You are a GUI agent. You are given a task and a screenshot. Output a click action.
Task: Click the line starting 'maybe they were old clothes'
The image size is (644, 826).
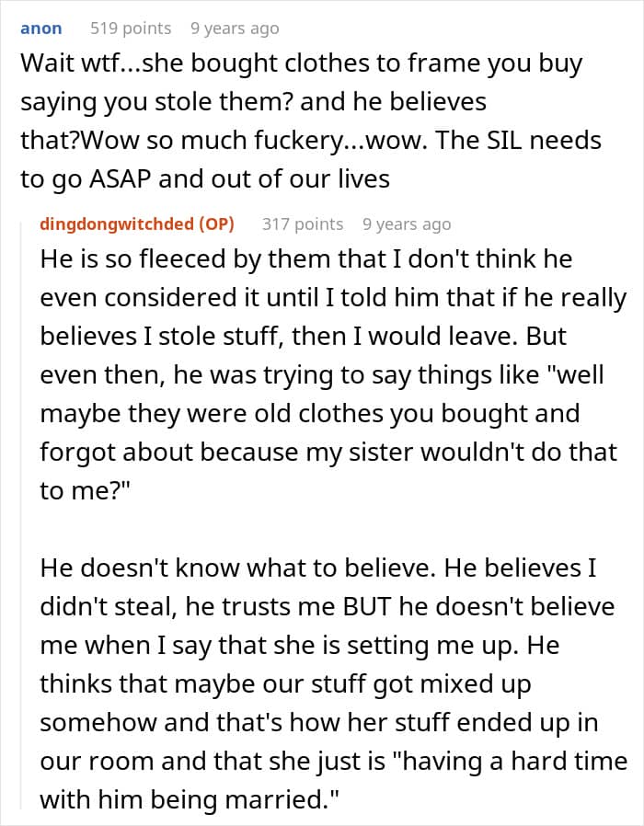click(309, 414)
